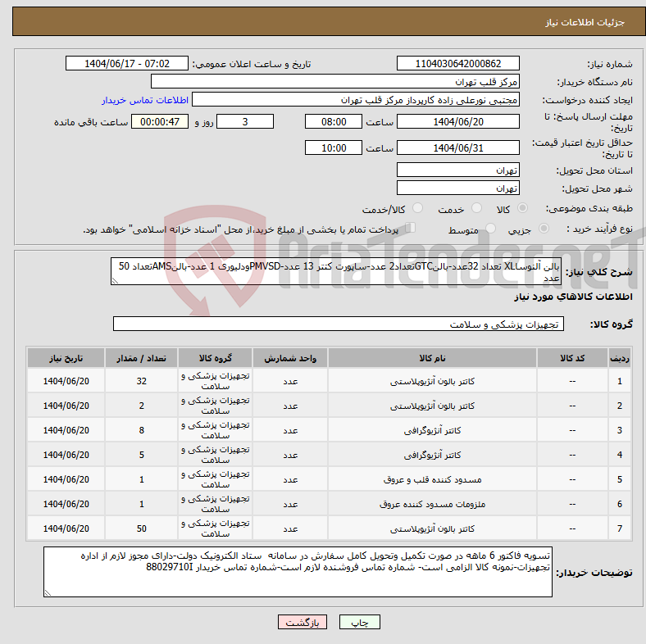Open the اطلاعات تماس خریدار link

[x=145, y=100]
